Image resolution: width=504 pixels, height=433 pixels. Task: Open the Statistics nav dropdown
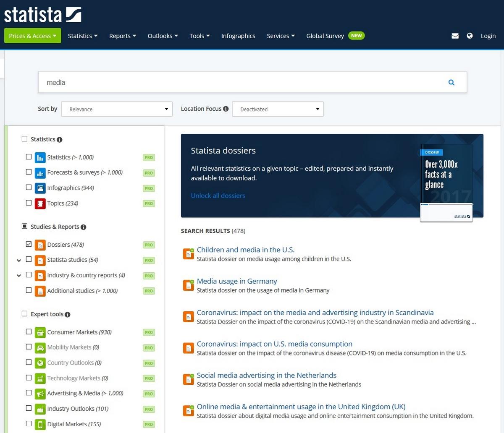(x=83, y=36)
